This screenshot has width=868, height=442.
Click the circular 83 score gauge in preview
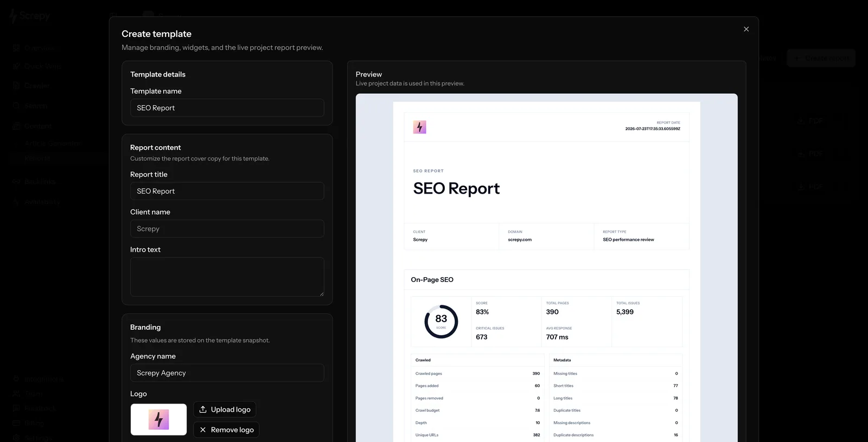[441, 322]
